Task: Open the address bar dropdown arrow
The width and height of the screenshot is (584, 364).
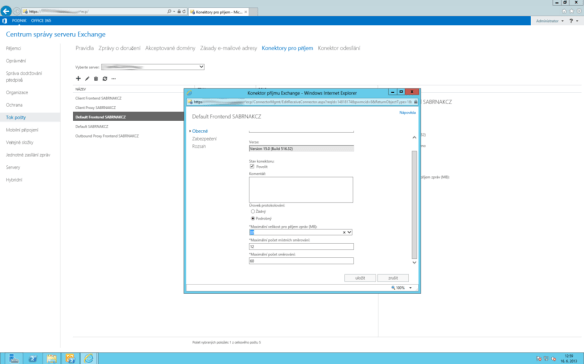Action: pyautogui.click(x=174, y=12)
